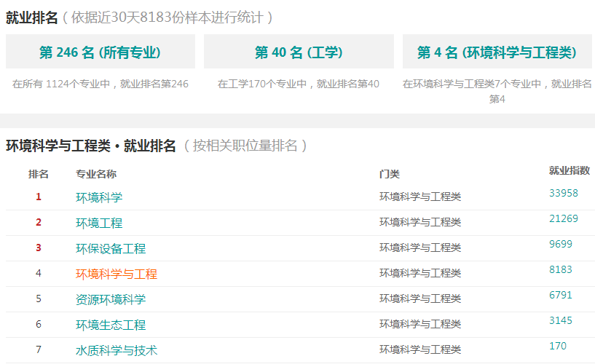Click 门类 cell in the 水质科学与技术 row
This screenshot has height=364, width=595.
[420, 349]
